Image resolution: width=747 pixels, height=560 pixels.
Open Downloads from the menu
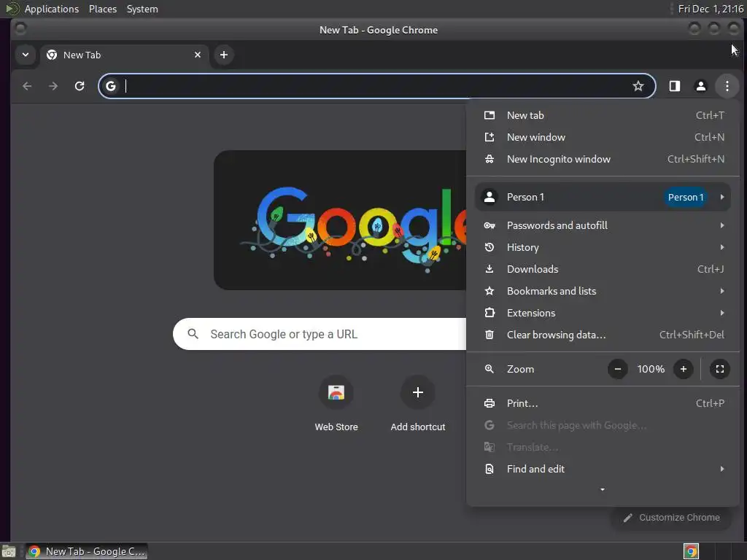[603, 269]
